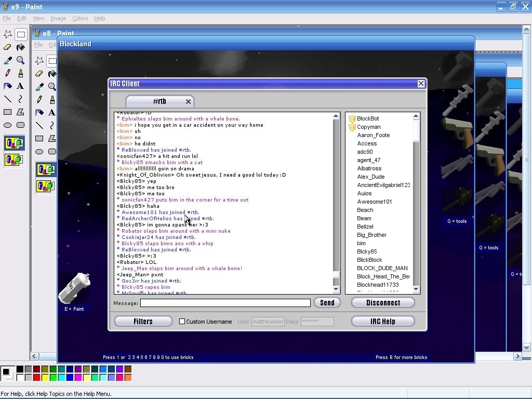This screenshot has width=532, height=399.
Task: Select the Line tool in e9 Paint toolbox
Action: [x=7, y=99]
